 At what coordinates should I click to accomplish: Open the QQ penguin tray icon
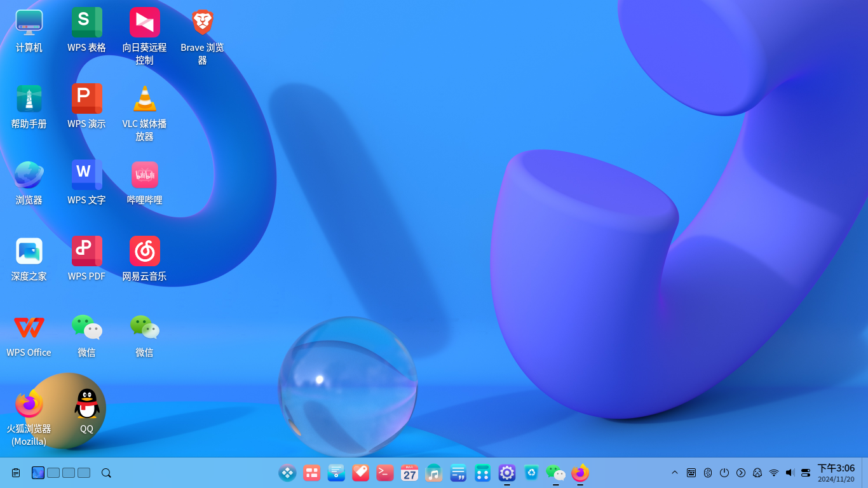pyautogui.click(x=757, y=473)
